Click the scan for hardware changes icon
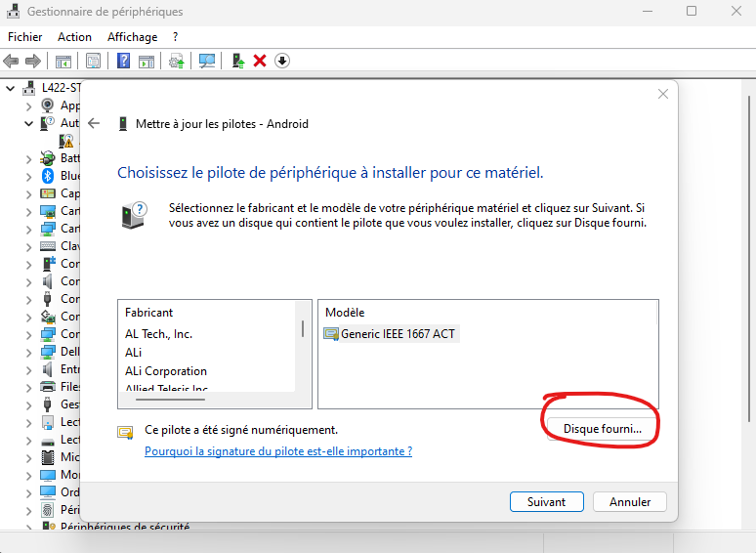756x553 pixels. (207, 61)
